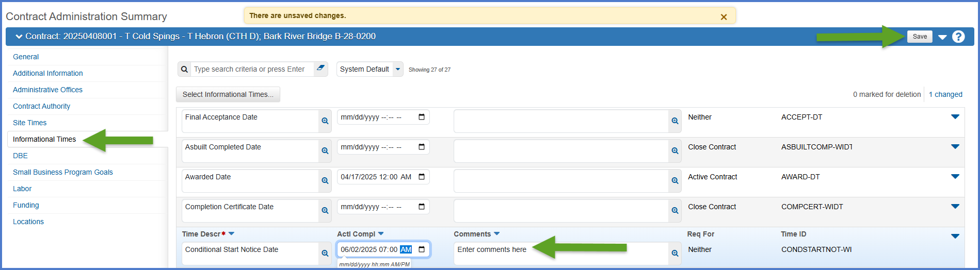Click magnifier next to Completion Certificate Date comments

(x=674, y=211)
